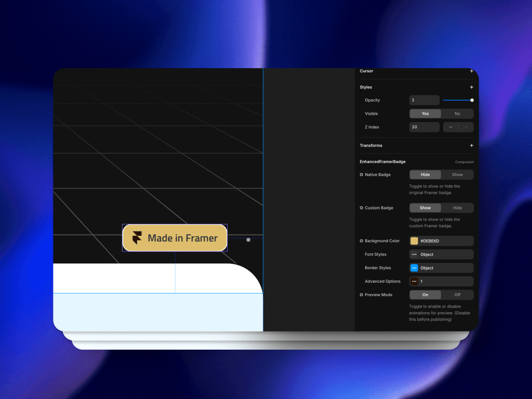Click the Z Index value field

(424, 127)
